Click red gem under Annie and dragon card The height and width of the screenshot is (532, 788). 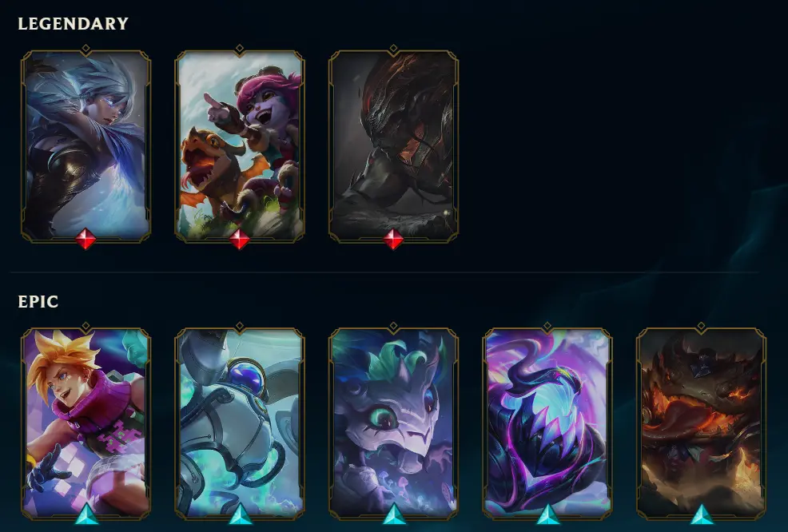click(239, 239)
